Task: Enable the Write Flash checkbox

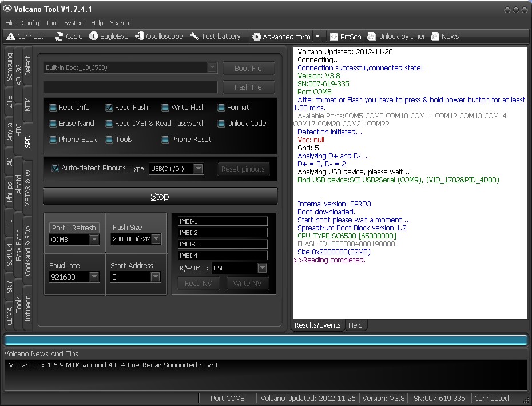Action: pos(165,108)
